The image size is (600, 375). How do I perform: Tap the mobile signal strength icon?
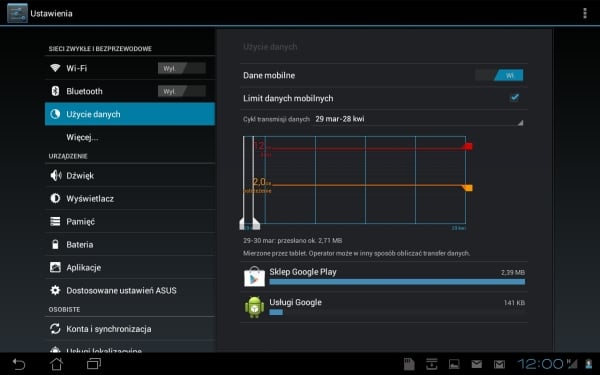pyautogui.click(x=572, y=364)
